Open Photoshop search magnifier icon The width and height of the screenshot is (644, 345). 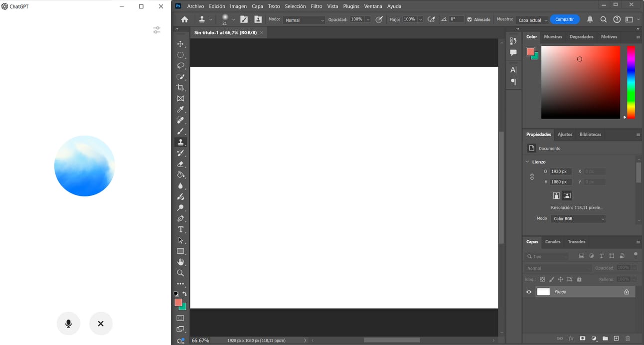(603, 19)
